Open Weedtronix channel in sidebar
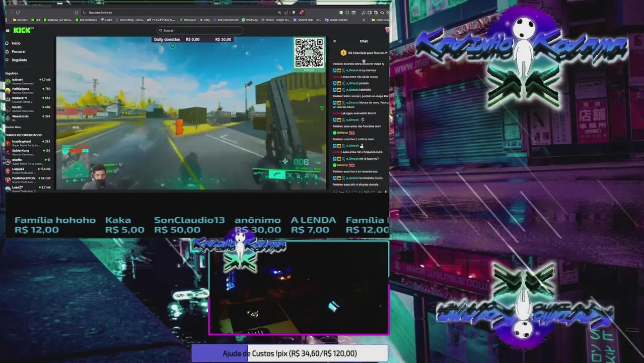Screen dimensions: 644x363 (28, 117)
